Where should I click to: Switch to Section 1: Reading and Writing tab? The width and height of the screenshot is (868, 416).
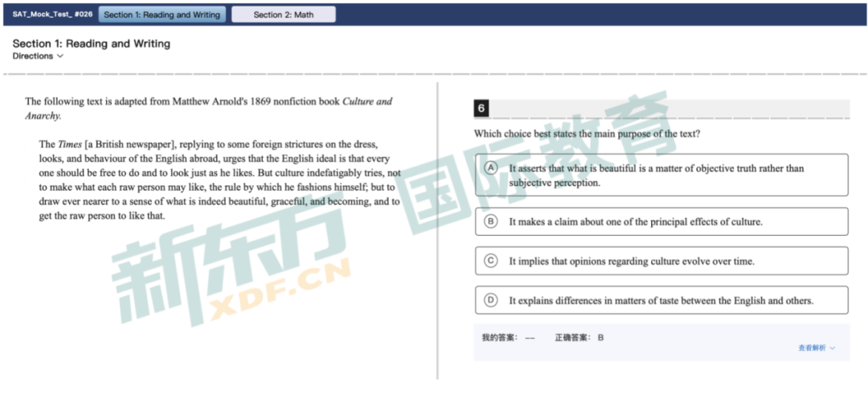pyautogui.click(x=162, y=15)
